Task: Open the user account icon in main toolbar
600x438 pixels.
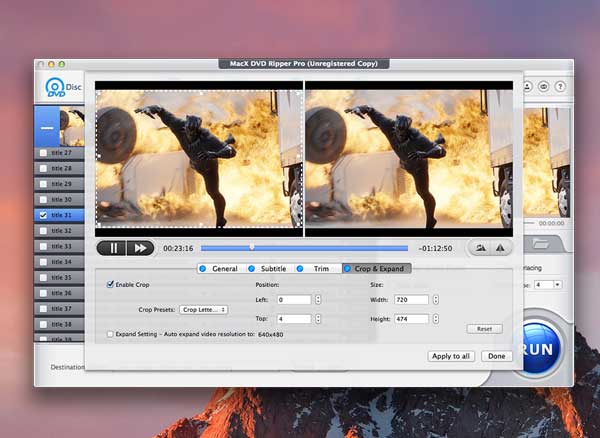Action: coord(527,86)
